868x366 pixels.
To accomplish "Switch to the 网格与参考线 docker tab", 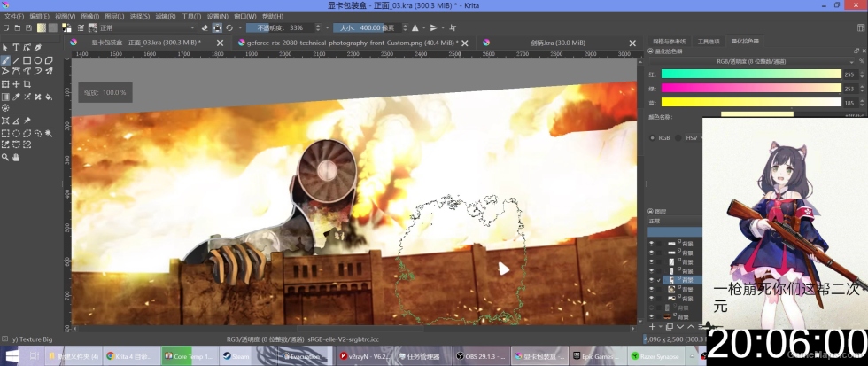I will [x=669, y=41].
